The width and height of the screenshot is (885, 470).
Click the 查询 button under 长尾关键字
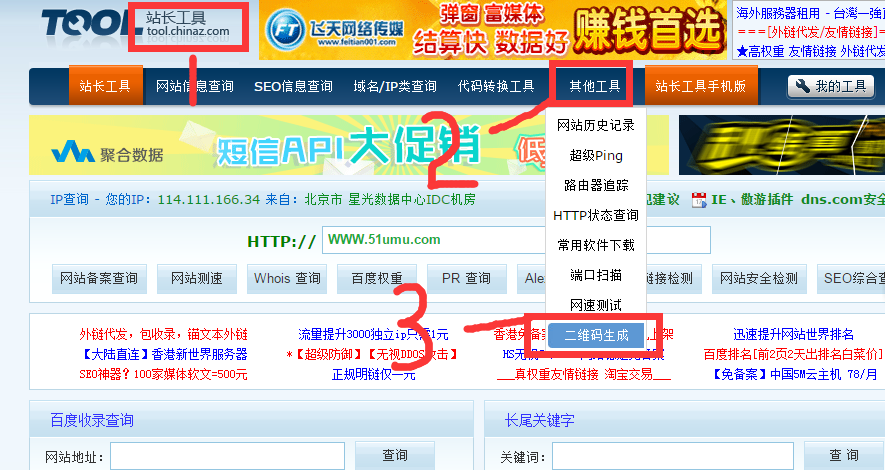click(x=844, y=455)
